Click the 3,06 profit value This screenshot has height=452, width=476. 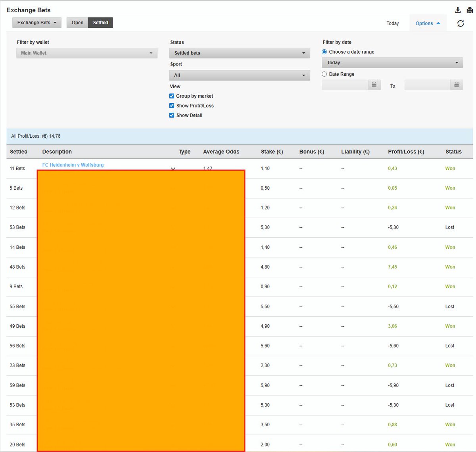click(392, 326)
